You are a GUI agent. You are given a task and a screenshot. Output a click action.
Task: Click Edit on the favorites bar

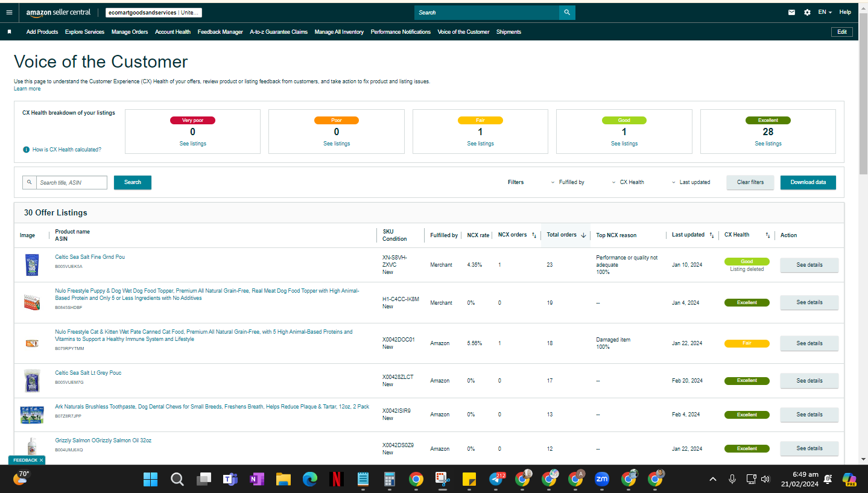tap(842, 32)
